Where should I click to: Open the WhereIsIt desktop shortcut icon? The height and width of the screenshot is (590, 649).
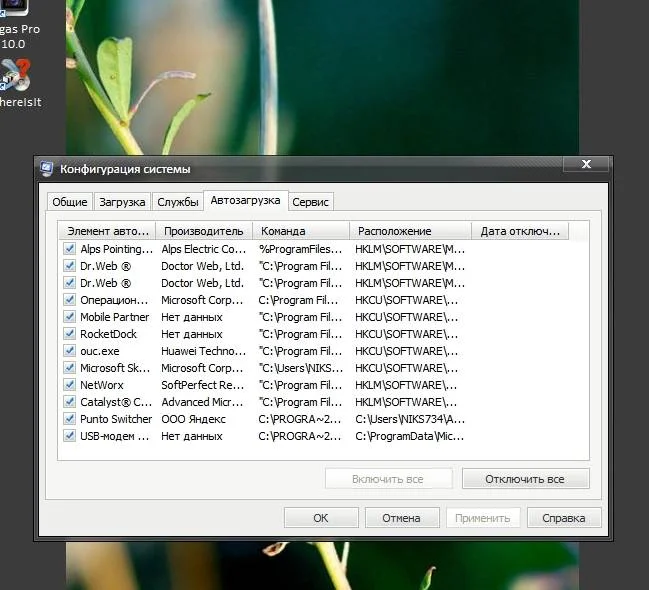(15, 75)
